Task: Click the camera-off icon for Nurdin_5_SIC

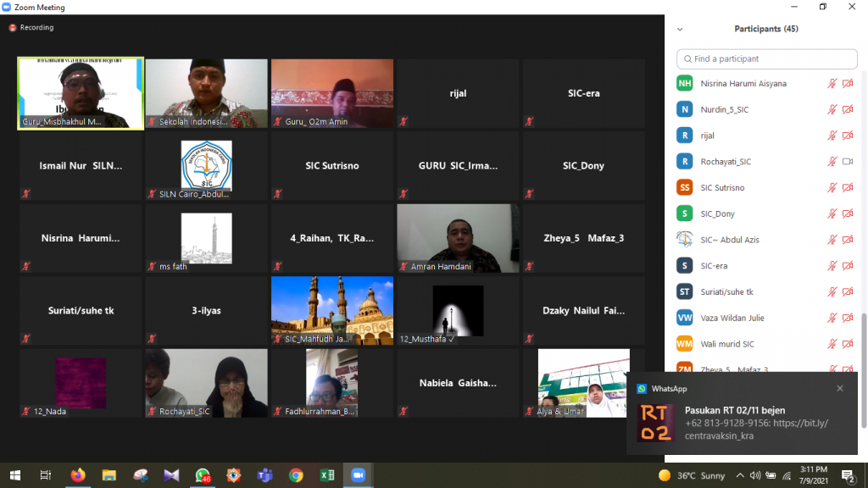Action: 847,109
